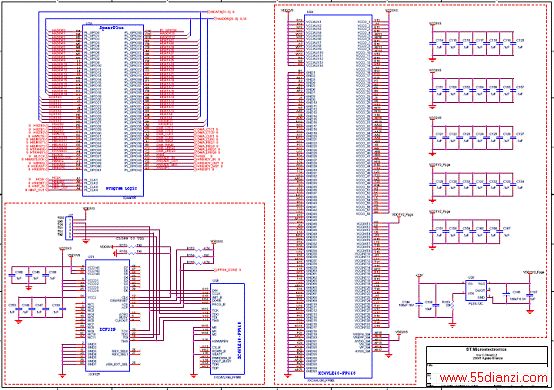Viewport: 554px width, 390px height.
Task: Click the FPGA DONE off-page signal label
Action: coord(228,270)
